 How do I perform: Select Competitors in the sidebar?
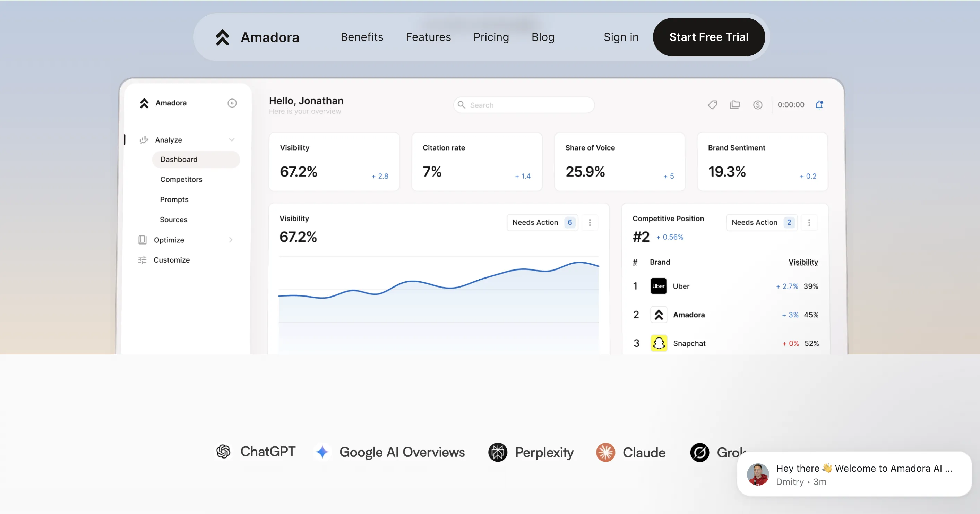181,179
